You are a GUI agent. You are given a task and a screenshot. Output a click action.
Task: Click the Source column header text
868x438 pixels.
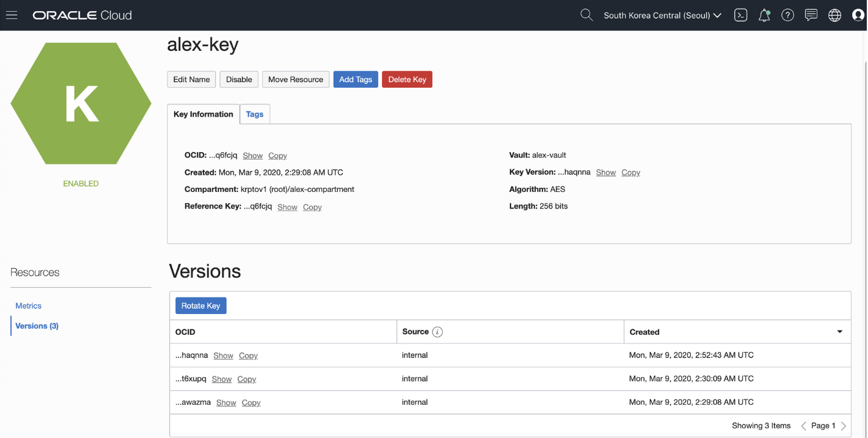point(416,332)
